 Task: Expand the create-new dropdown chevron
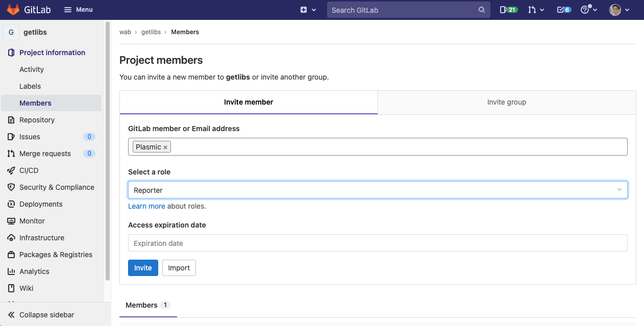tap(314, 10)
